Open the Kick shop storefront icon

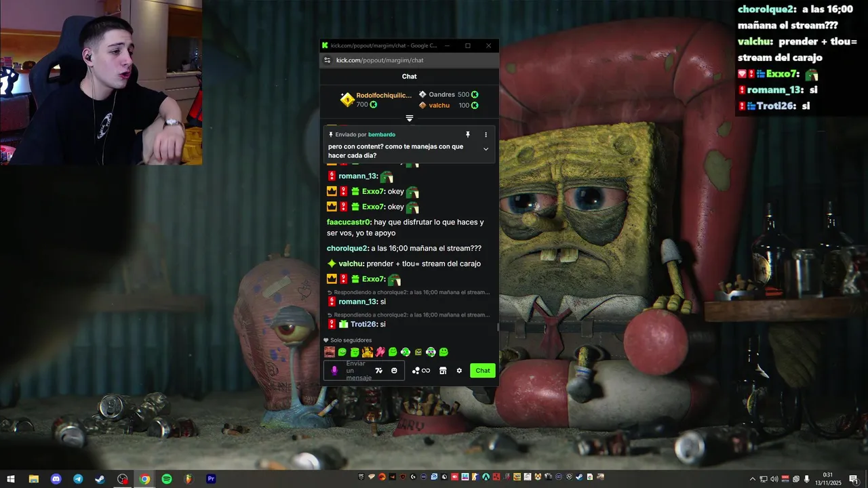tap(443, 371)
